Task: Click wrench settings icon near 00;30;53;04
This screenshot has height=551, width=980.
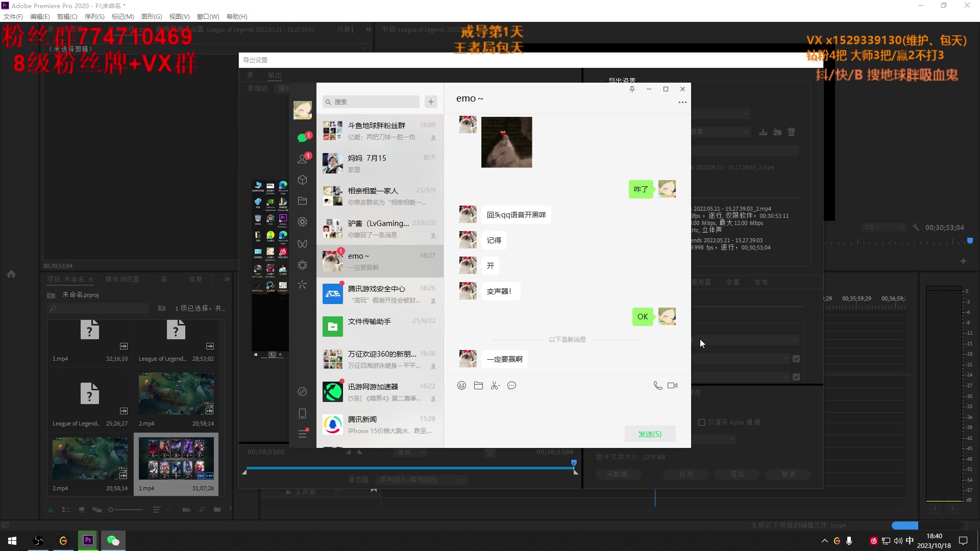Action: (916, 228)
